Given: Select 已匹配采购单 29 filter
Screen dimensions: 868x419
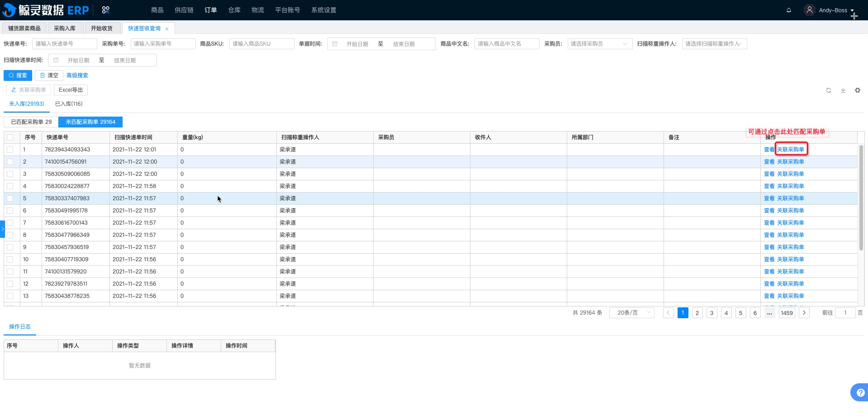Looking at the screenshot, I should 31,122.
